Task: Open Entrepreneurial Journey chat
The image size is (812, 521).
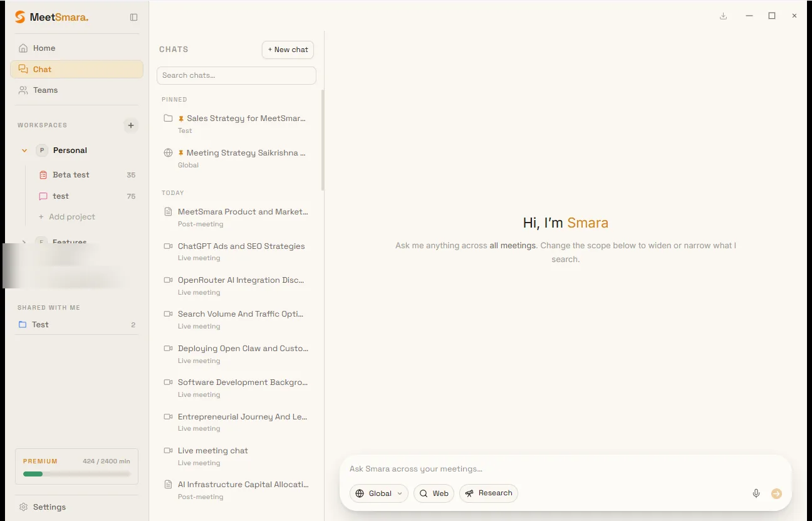Action: click(236, 423)
